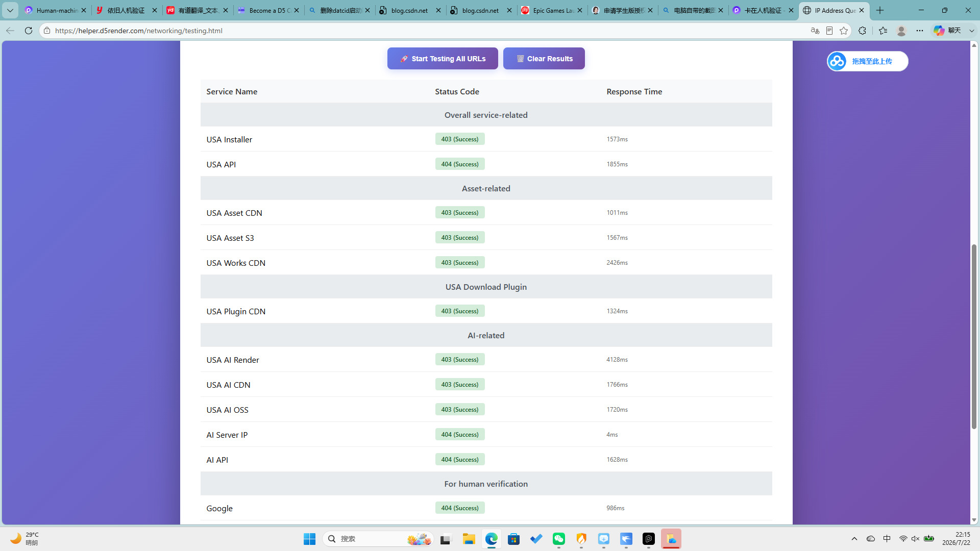Open the blue checkmark To Do app on taskbar
The width and height of the screenshot is (980, 551).
[x=536, y=539]
